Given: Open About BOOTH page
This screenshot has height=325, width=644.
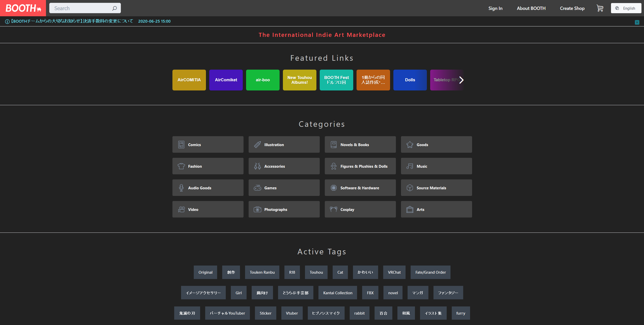Looking at the screenshot, I should coord(531,8).
